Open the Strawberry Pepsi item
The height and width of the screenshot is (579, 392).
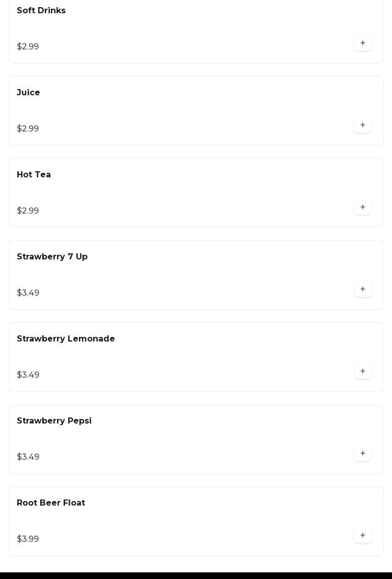[x=54, y=421]
